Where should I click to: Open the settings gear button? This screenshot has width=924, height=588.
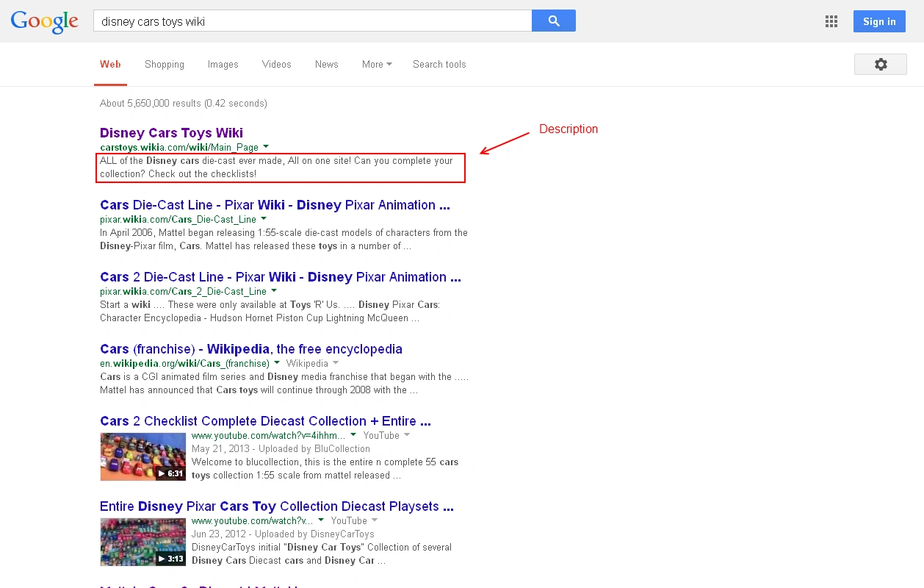tap(881, 65)
